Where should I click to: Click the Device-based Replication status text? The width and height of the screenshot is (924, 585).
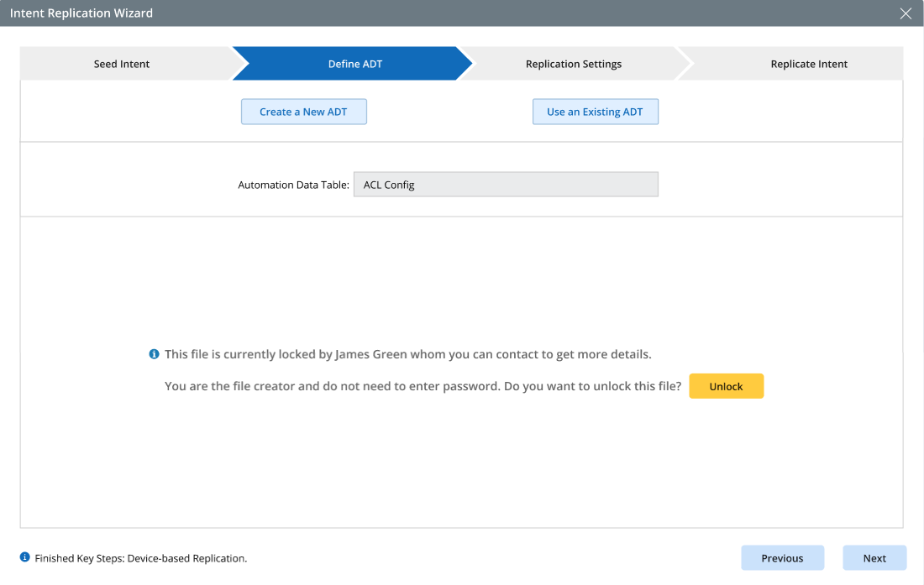[x=186, y=558]
